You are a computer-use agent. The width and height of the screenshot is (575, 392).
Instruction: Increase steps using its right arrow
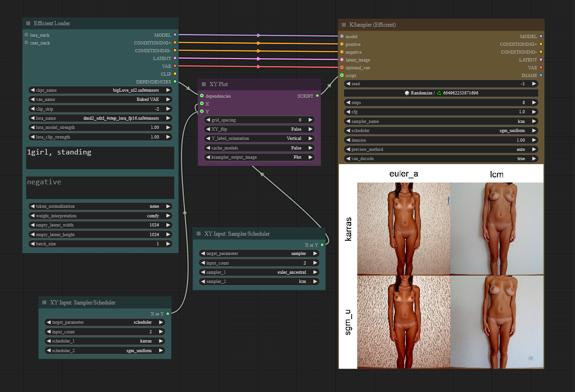pos(535,103)
